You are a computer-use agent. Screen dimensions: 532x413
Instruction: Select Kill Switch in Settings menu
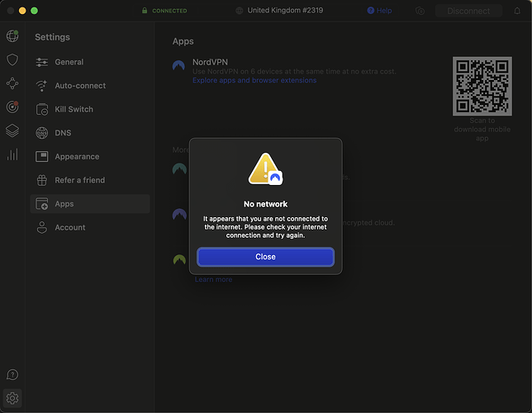(x=90, y=109)
